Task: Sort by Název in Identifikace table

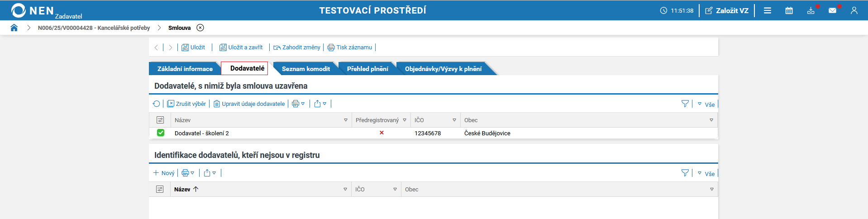Action: pos(186,189)
